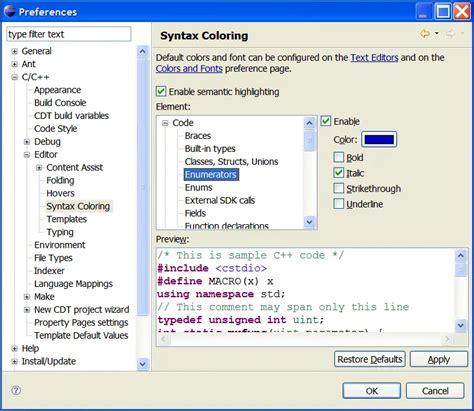Screen dimensions: 474x411
Task: Select Enumerators element
Action: pyautogui.click(x=211, y=175)
